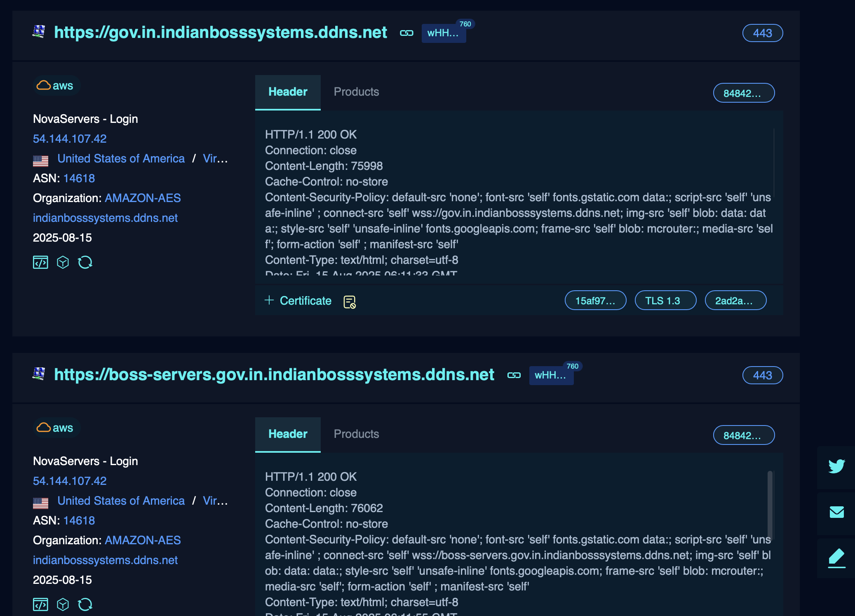Switch to Products tab in first result
The height and width of the screenshot is (616, 855).
[x=356, y=92]
